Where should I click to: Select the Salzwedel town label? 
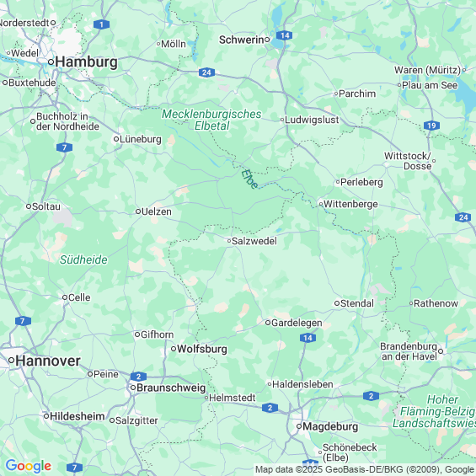[x=254, y=241]
